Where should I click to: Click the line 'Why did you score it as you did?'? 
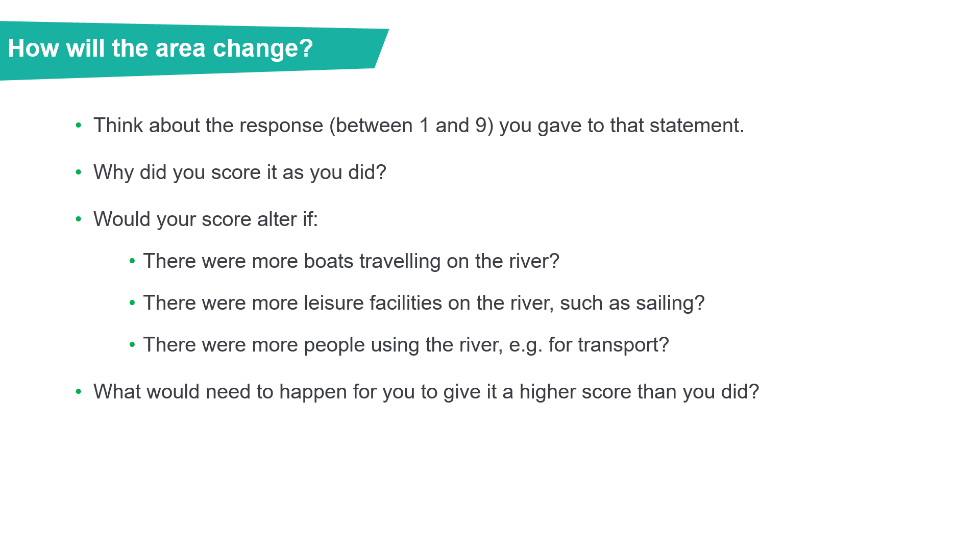click(x=239, y=172)
